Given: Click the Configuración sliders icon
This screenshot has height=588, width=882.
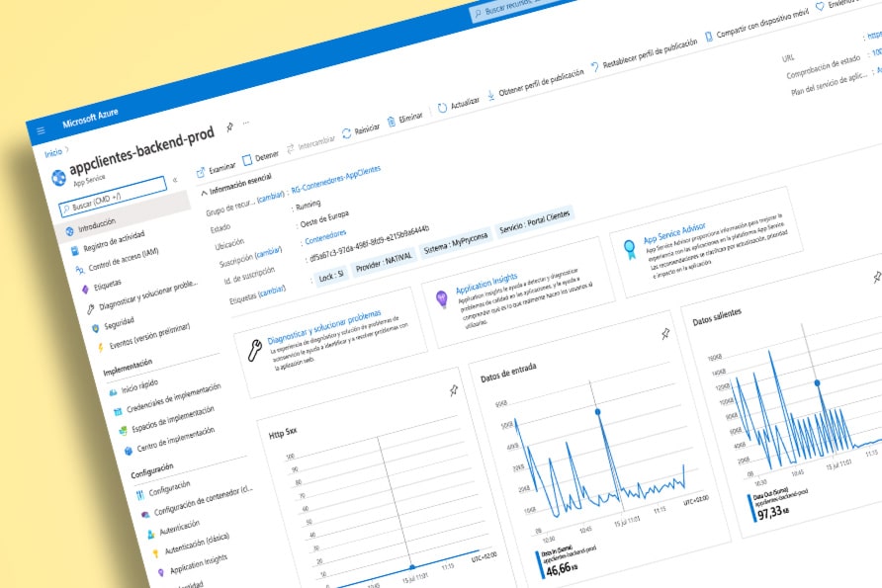Looking at the screenshot, I should click(x=140, y=495).
